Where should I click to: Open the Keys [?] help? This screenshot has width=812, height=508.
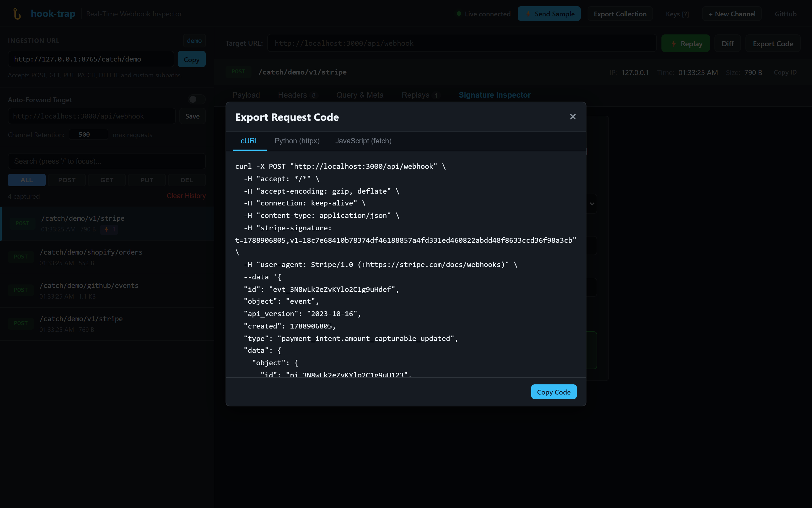pyautogui.click(x=677, y=14)
